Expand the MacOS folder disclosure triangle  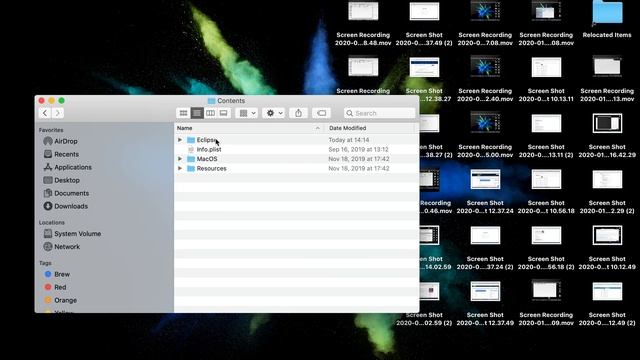pyautogui.click(x=180, y=159)
